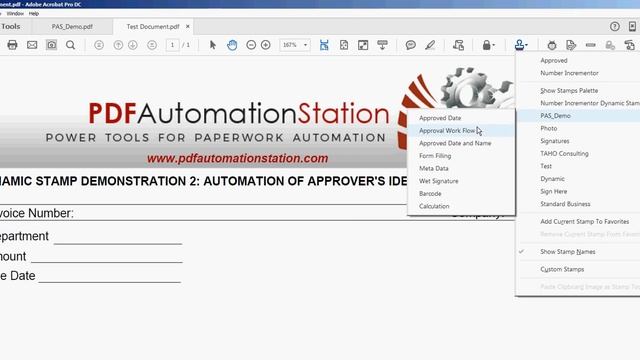Screen dimensions: 640x360
Task: Open the stamp tool dropdown
Action: [521, 45]
